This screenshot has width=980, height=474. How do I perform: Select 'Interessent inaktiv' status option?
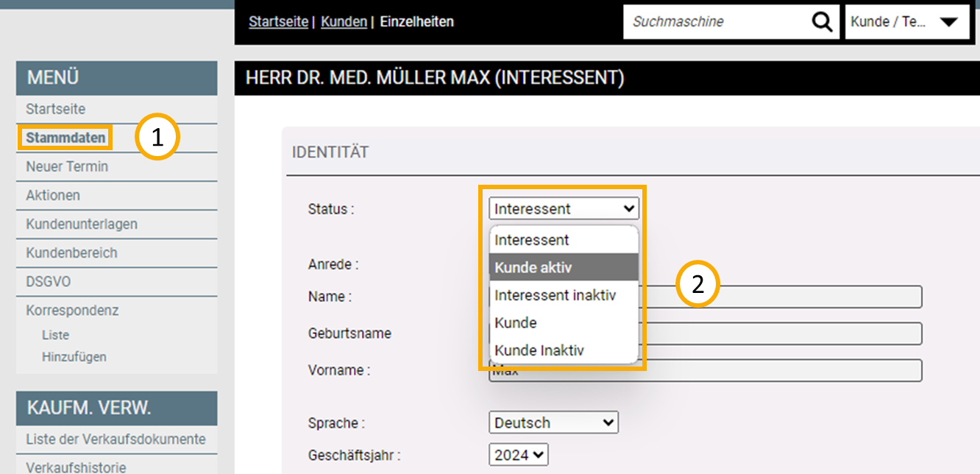coord(563,295)
